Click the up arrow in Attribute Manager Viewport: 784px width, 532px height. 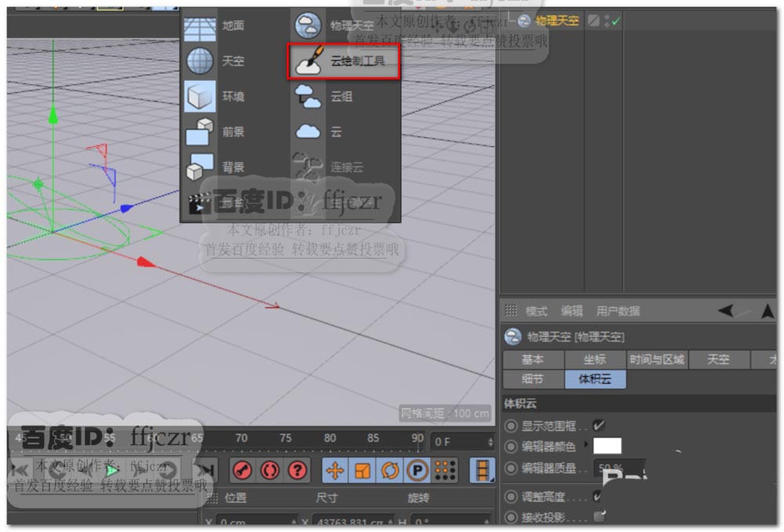(768, 311)
